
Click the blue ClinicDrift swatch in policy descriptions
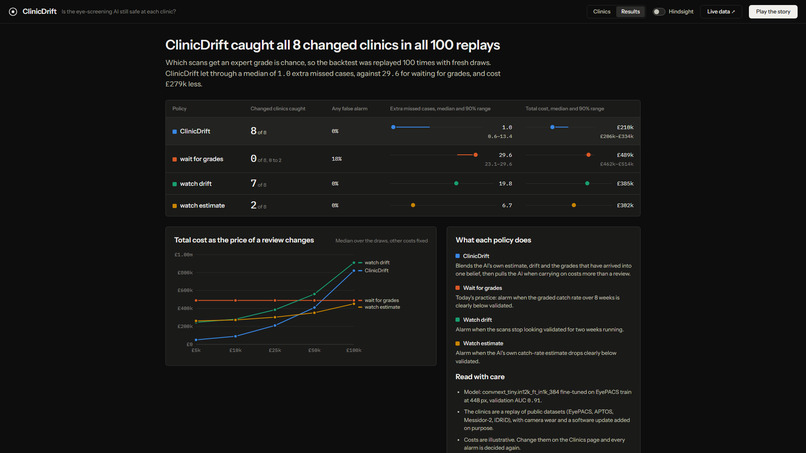pos(457,256)
